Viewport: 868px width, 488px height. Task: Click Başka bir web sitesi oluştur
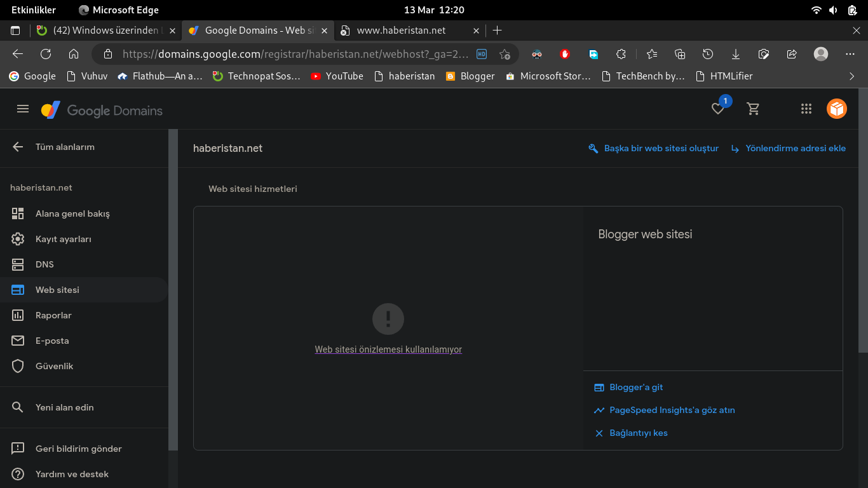pyautogui.click(x=653, y=148)
